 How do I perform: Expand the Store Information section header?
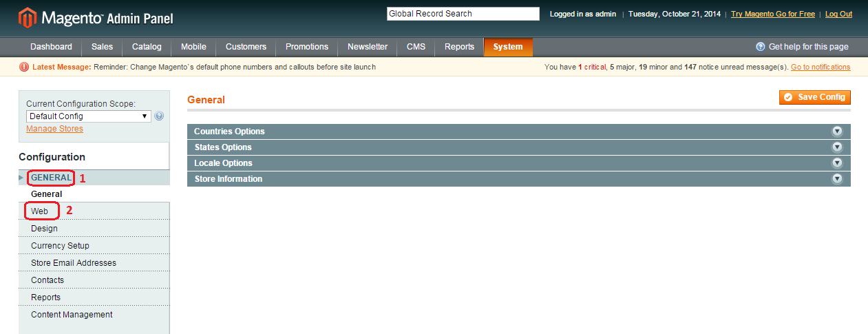[519, 179]
